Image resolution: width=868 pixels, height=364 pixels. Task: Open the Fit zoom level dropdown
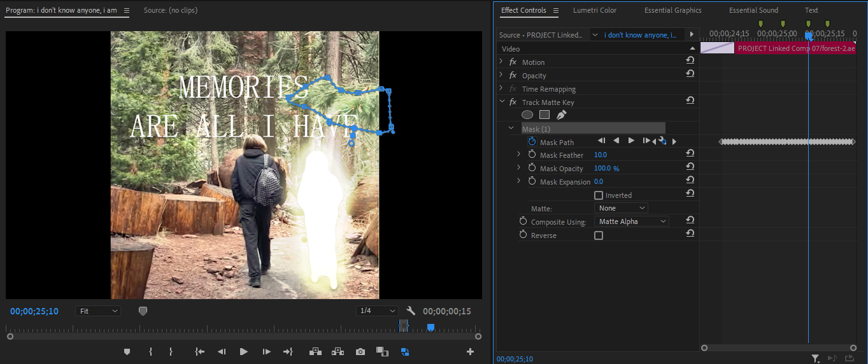pyautogui.click(x=97, y=311)
